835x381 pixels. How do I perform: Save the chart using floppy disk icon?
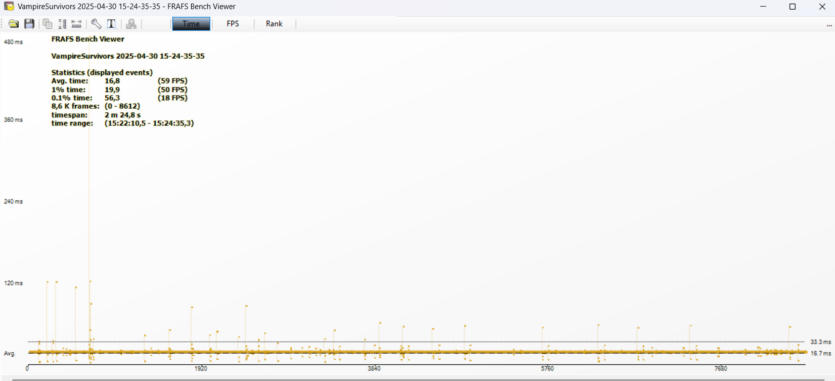click(29, 23)
